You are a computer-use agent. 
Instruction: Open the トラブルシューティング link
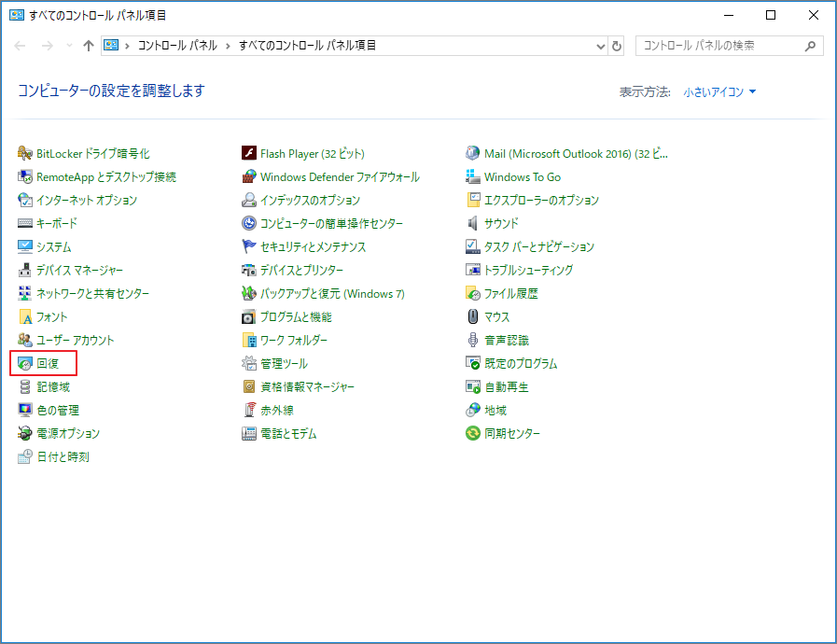(528, 271)
